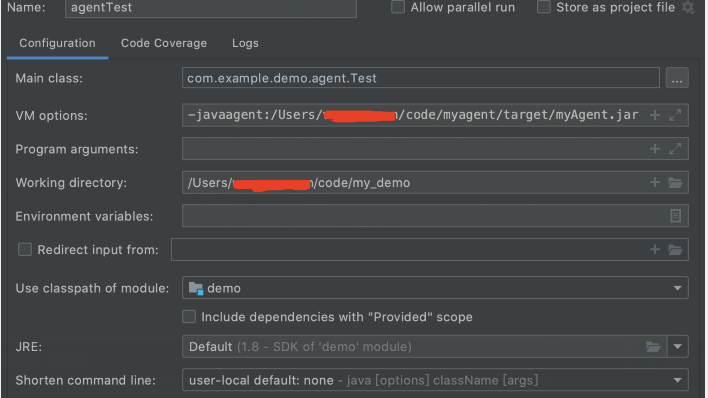Expand Shorten command line dropdown

click(677, 380)
